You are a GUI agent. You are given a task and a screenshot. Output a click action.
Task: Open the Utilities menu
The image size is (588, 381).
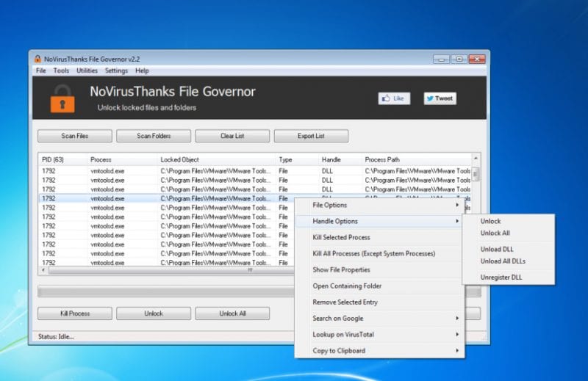(x=87, y=70)
